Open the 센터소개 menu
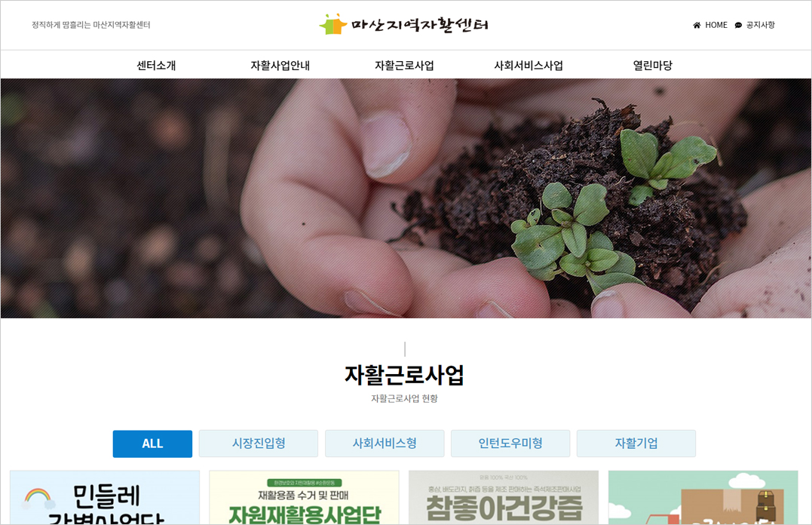Image resolution: width=812 pixels, height=525 pixels. tap(156, 66)
